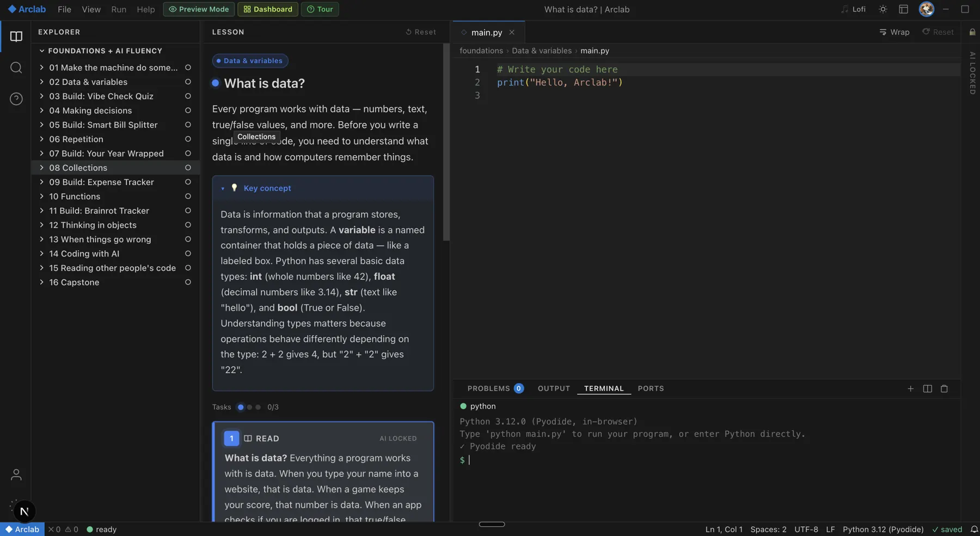Screen dimensions: 980x536
Task: Click the Arclab logo in the title bar
Action: coord(27,9)
